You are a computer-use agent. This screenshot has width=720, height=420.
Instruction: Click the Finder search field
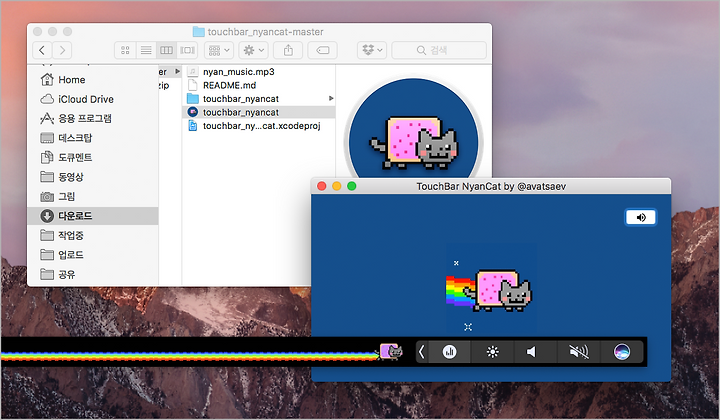[x=439, y=50]
